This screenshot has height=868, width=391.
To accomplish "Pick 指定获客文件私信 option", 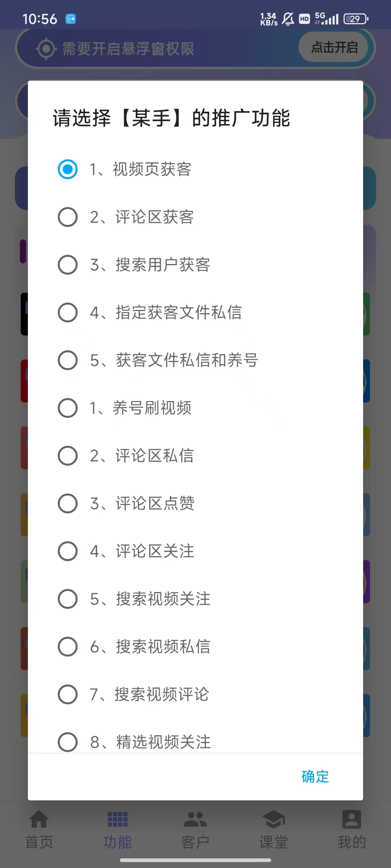I will pos(68,312).
